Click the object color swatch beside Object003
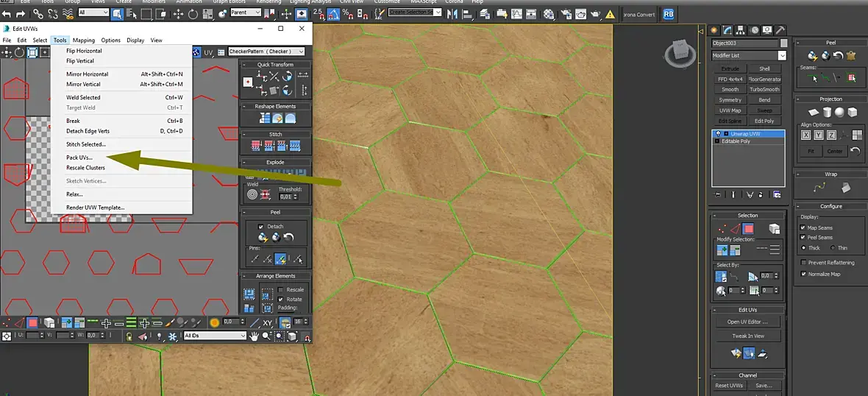 coord(784,43)
